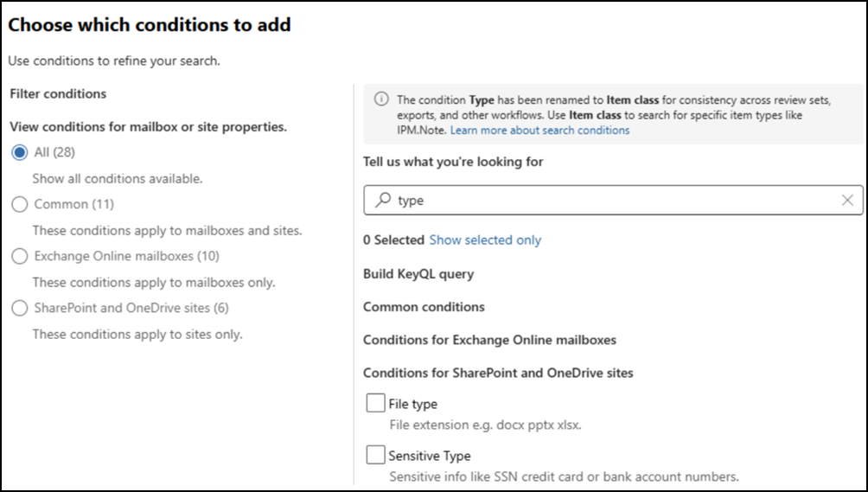Choose Exchange Online mailboxes (10) filter
868x492 pixels.
[x=20, y=256]
